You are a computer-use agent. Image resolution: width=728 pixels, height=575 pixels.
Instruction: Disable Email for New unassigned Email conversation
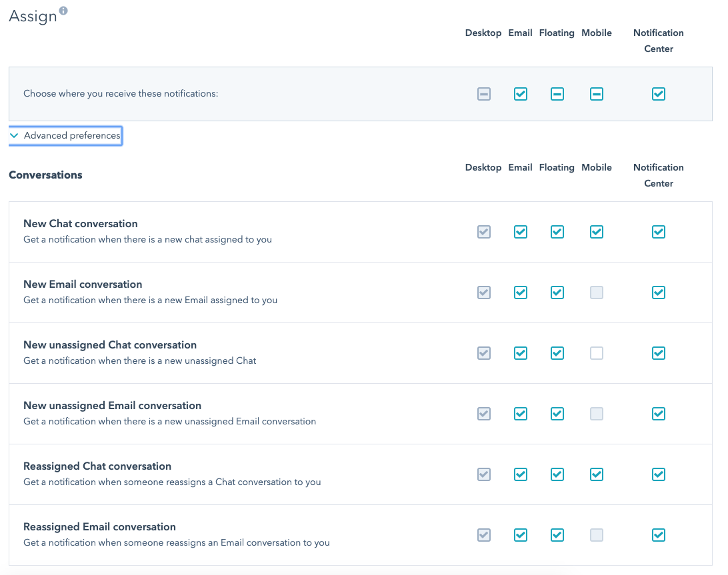coord(521,414)
